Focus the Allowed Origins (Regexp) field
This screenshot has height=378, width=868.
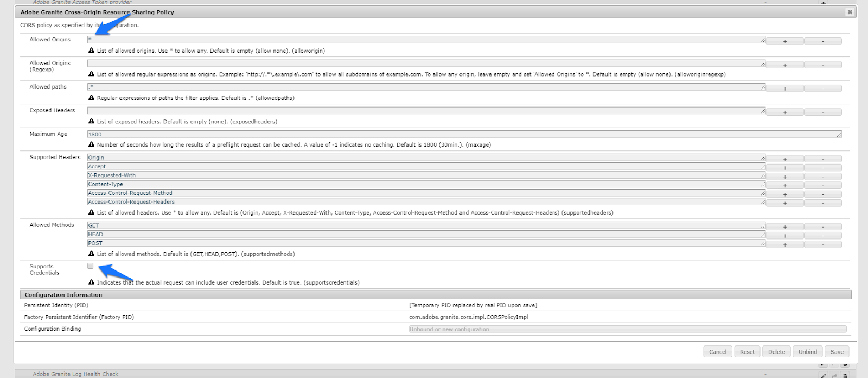point(426,64)
